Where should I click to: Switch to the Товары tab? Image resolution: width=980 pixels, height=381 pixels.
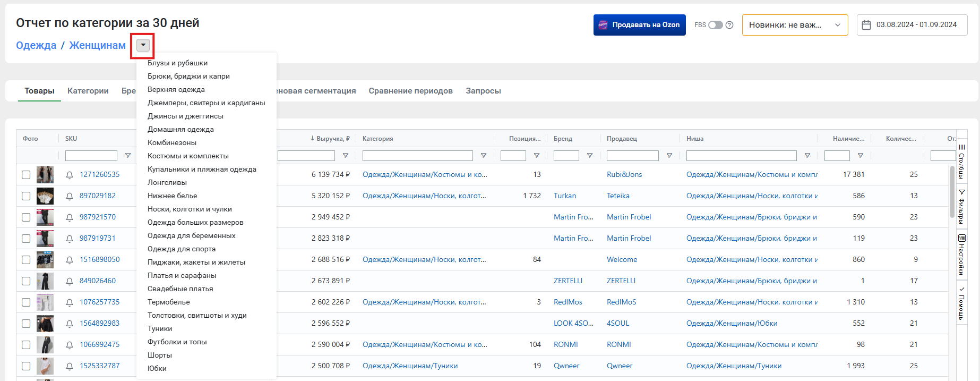(x=39, y=91)
